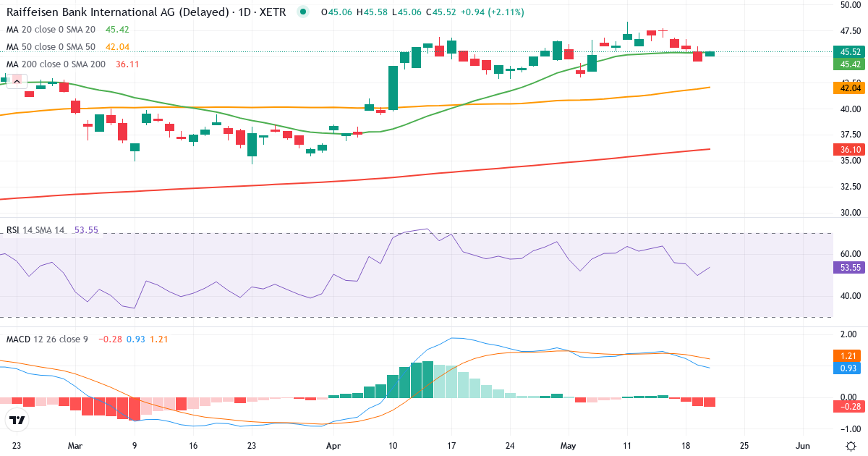Click the high value H45.58 in header

click(370, 12)
